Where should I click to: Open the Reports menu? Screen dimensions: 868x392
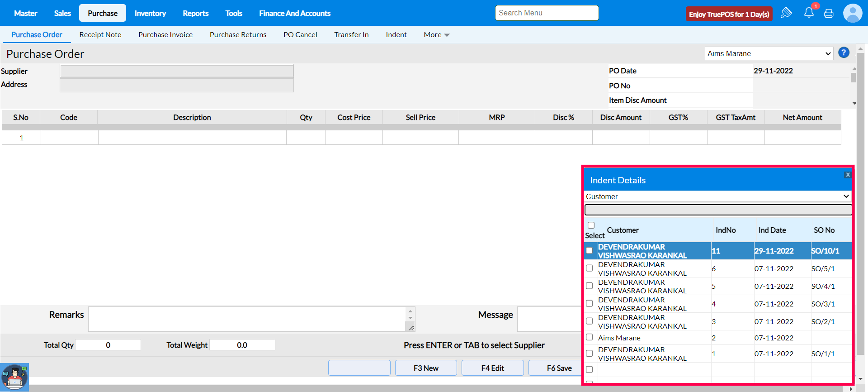(x=196, y=13)
